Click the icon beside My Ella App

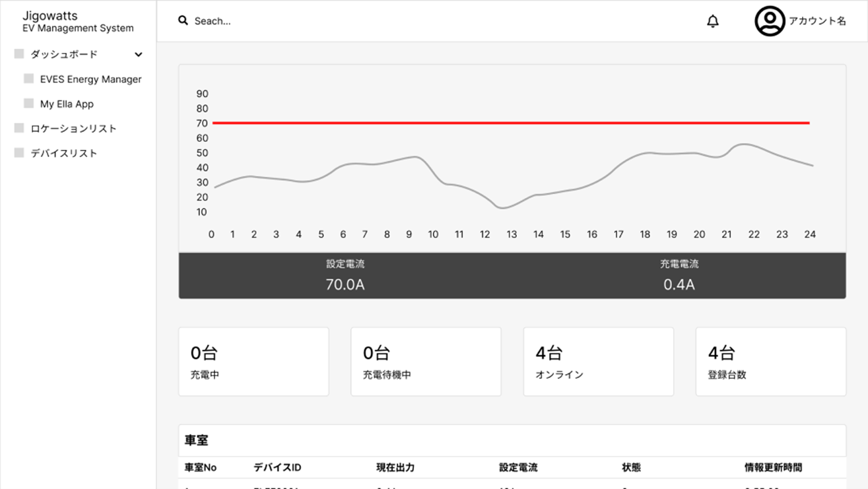click(x=29, y=104)
